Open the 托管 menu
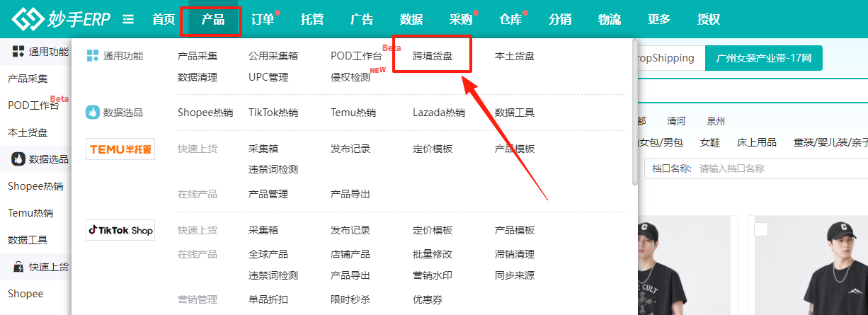This screenshot has width=868, height=315. point(312,19)
